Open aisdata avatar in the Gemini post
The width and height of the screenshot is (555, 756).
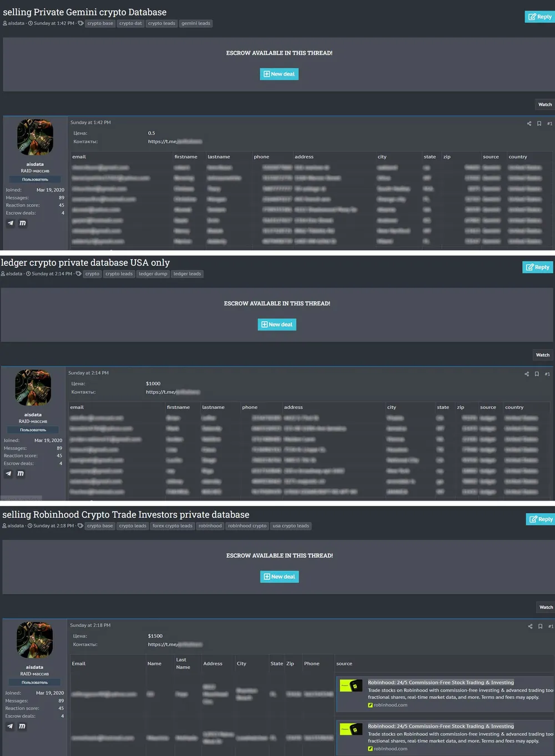[x=35, y=137]
